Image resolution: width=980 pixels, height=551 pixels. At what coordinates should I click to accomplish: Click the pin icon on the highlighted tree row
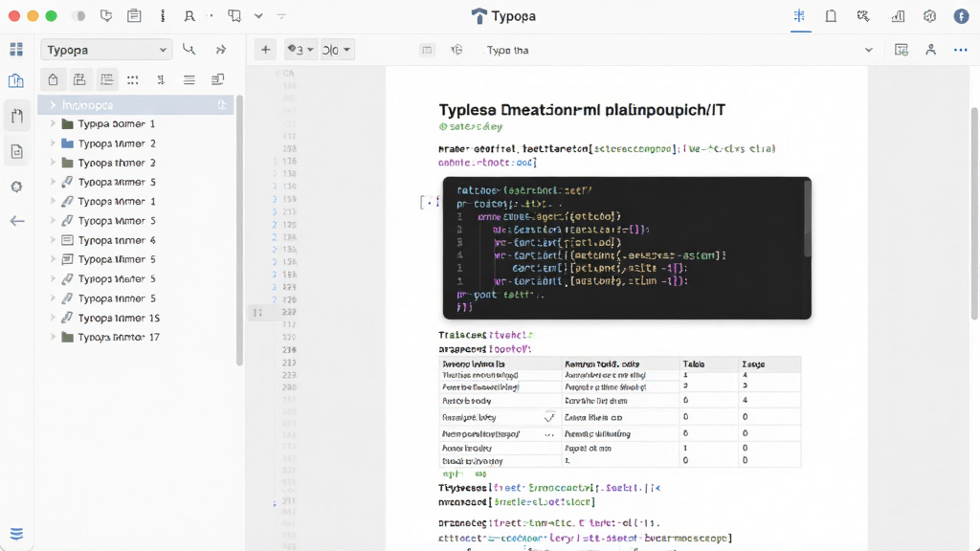point(222,105)
